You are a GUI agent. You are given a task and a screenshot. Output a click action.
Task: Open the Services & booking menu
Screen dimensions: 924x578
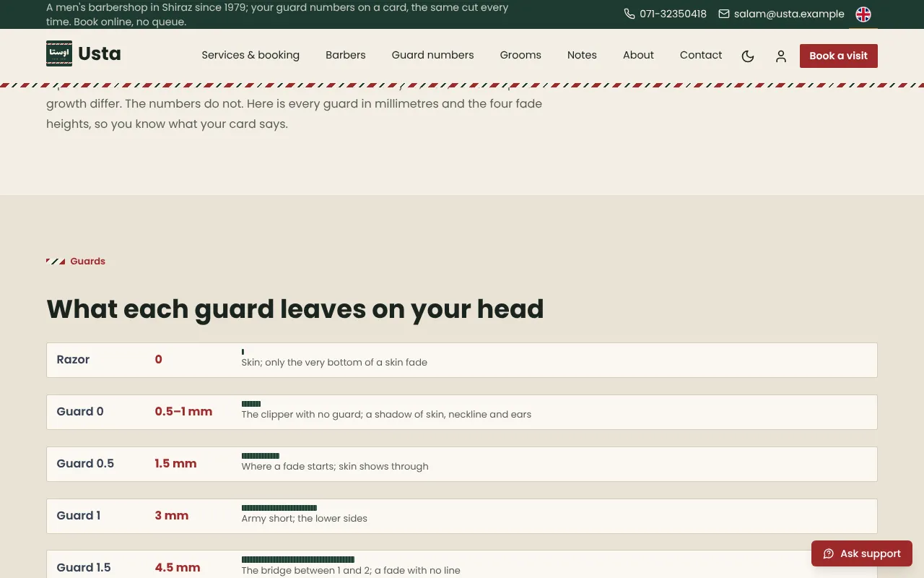(250, 55)
